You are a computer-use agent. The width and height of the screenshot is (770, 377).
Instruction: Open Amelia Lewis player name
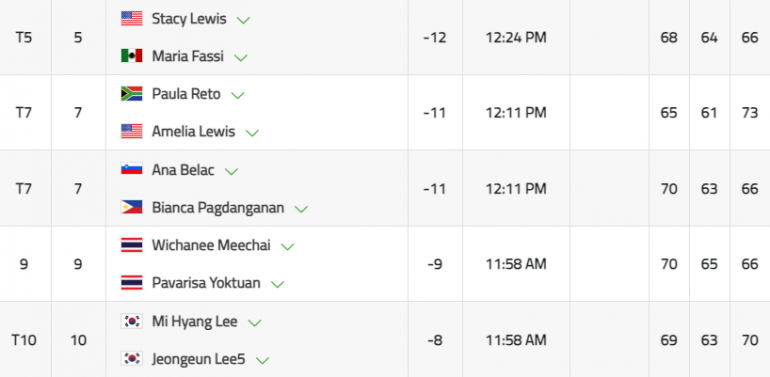click(x=193, y=132)
